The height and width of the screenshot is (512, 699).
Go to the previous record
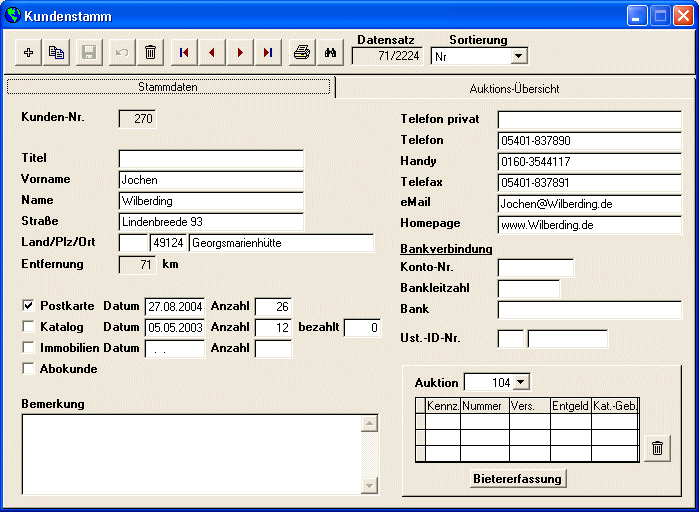212,53
